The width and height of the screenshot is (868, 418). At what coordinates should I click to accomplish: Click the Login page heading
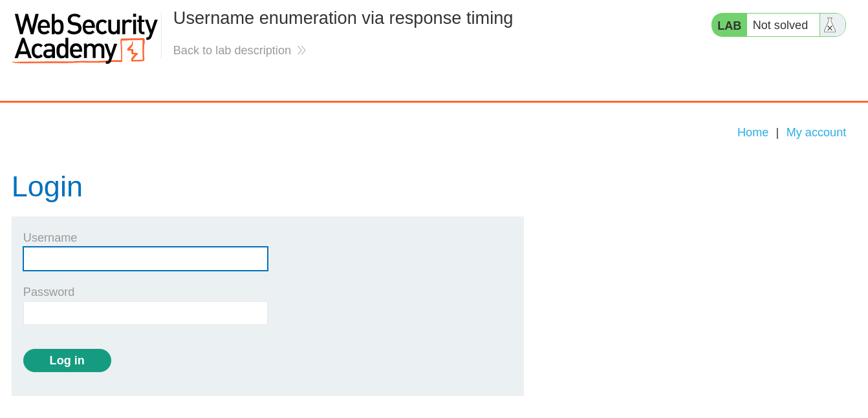pos(47,187)
